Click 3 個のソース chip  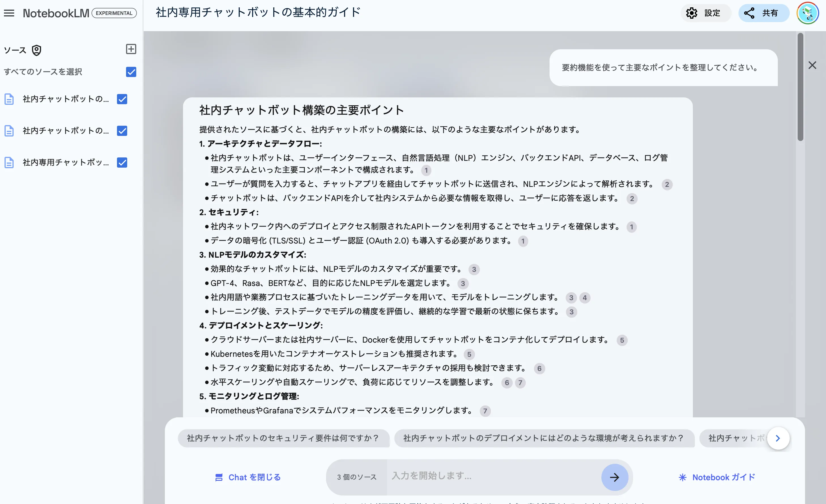357,477
